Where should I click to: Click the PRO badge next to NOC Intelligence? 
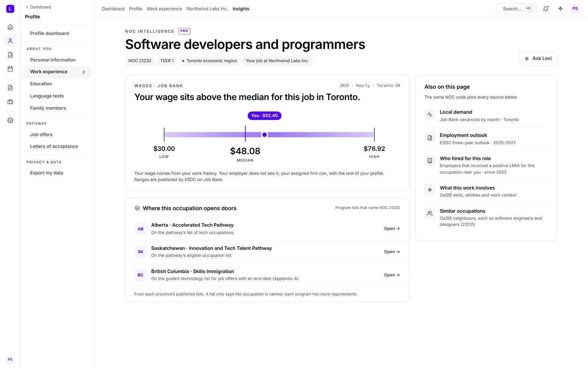[x=184, y=31]
